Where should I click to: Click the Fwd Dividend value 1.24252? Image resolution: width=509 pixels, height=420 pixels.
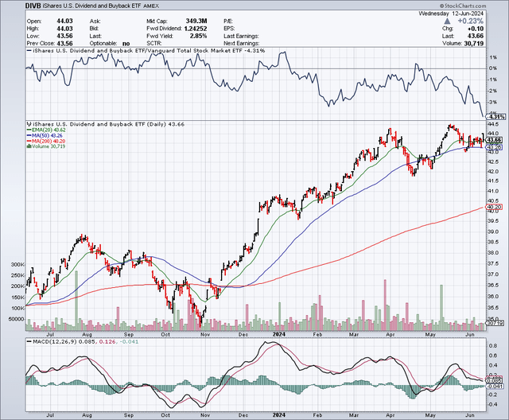pos(195,29)
